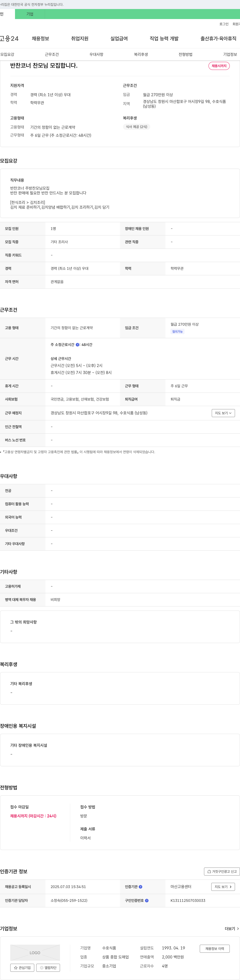
Task: Report false ad via 거짓구인광고 신고
Action: pos(222,872)
